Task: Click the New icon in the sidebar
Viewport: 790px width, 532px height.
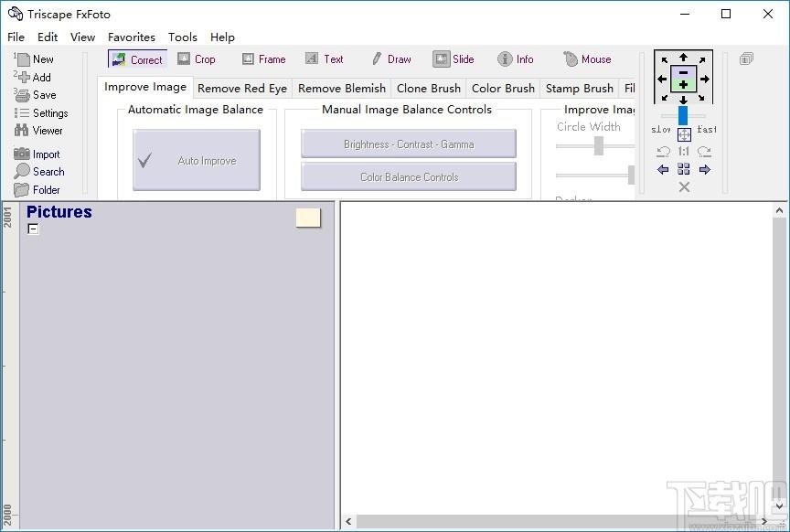Action: (x=23, y=59)
